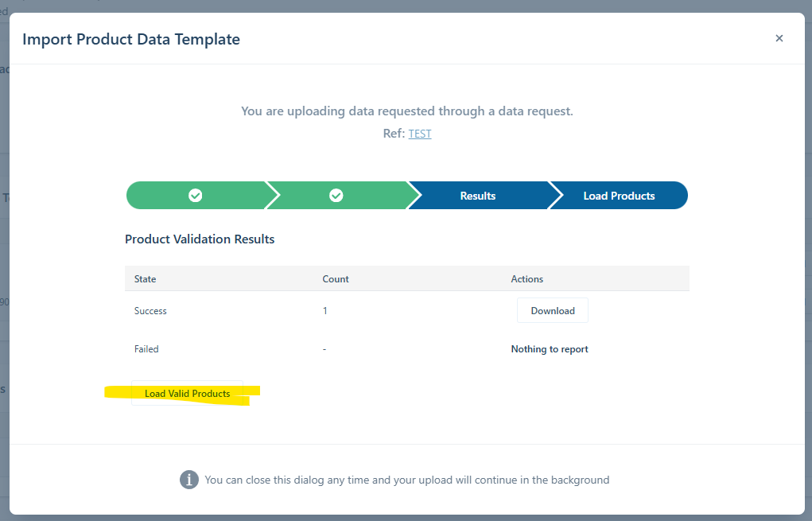Select the Failed row label
Image resolution: width=812 pixels, height=521 pixels.
[x=146, y=349]
